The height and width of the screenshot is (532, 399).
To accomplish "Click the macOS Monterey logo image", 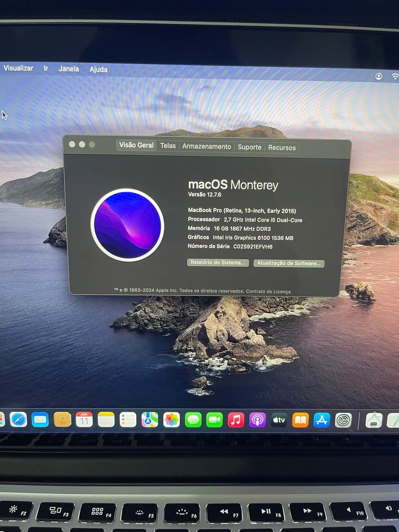I will [x=128, y=225].
